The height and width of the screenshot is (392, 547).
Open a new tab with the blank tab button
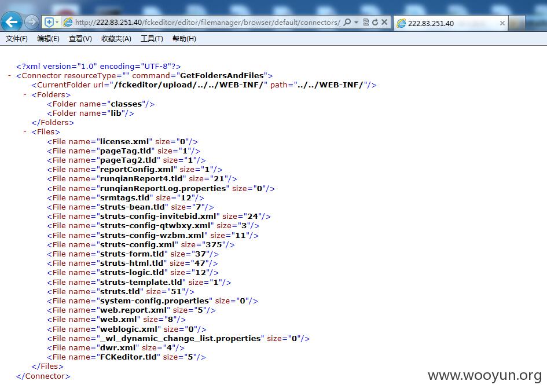[x=516, y=23]
